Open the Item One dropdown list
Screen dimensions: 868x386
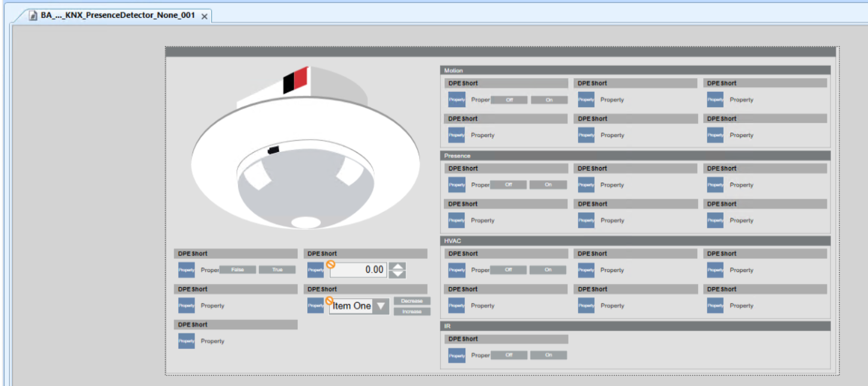click(x=381, y=306)
